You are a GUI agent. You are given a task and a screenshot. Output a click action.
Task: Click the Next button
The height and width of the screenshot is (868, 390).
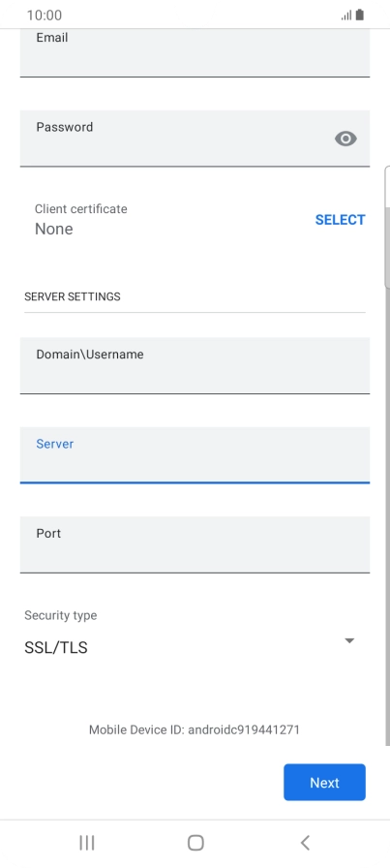pos(325,782)
